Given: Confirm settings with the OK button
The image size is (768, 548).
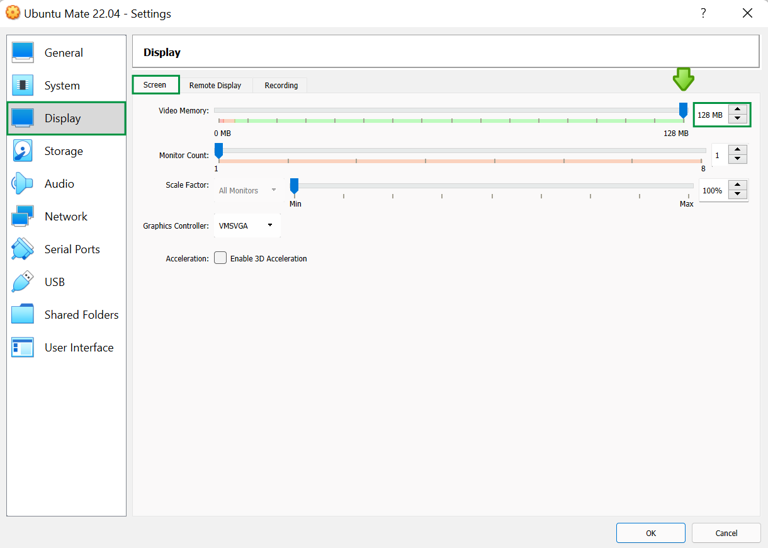Looking at the screenshot, I should tap(650, 533).
